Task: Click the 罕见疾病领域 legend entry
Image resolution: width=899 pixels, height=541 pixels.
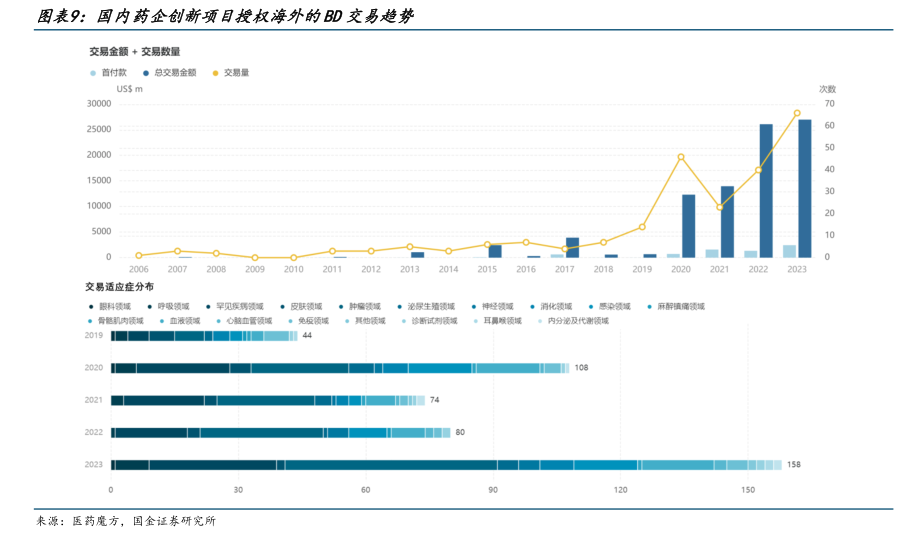Action: [235, 306]
